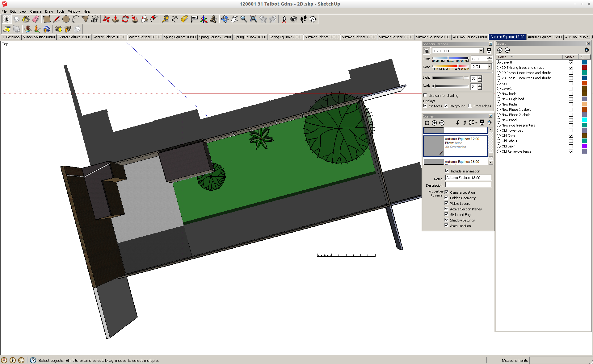Open the Camera menu
Viewport: 593px width, 364px height.
36,11
